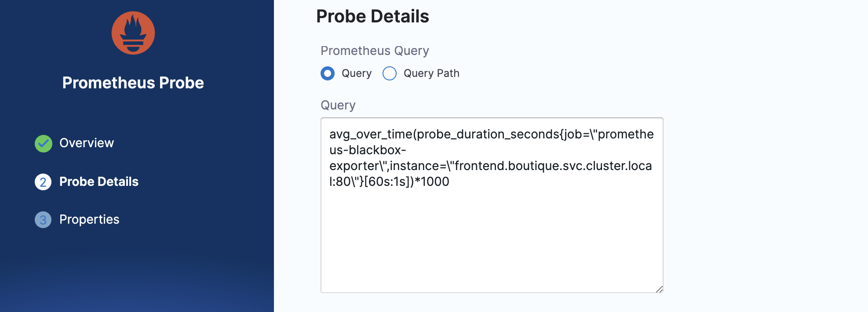The width and height of the screenshot is (868, 312).
Task: Click the textarea resize handle
Action: pos(659,289)
